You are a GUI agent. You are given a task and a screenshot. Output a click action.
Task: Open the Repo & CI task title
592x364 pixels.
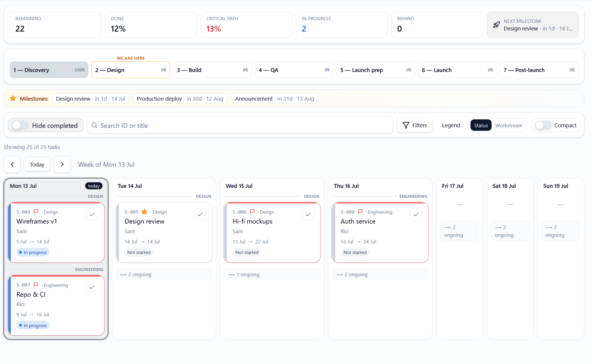(x=31, y=294)
